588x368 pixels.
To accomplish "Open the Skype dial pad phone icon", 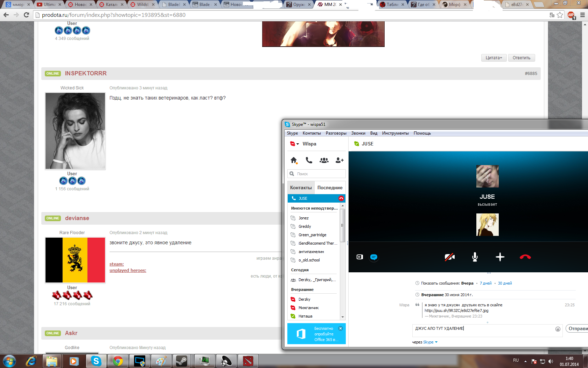I will point(309,160).
